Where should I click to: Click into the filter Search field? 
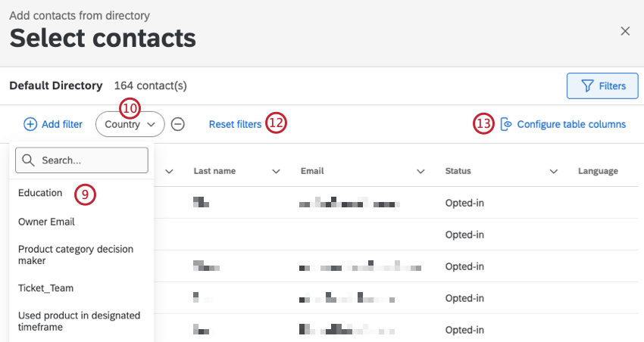[x=91, y=160]
